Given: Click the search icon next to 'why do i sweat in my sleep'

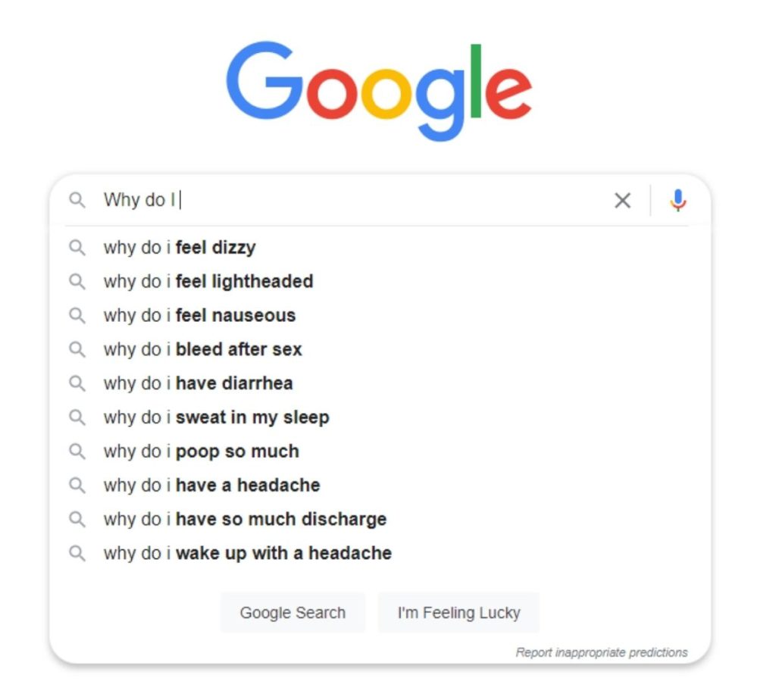Looking at the screenshot, I should pos(77,417).
